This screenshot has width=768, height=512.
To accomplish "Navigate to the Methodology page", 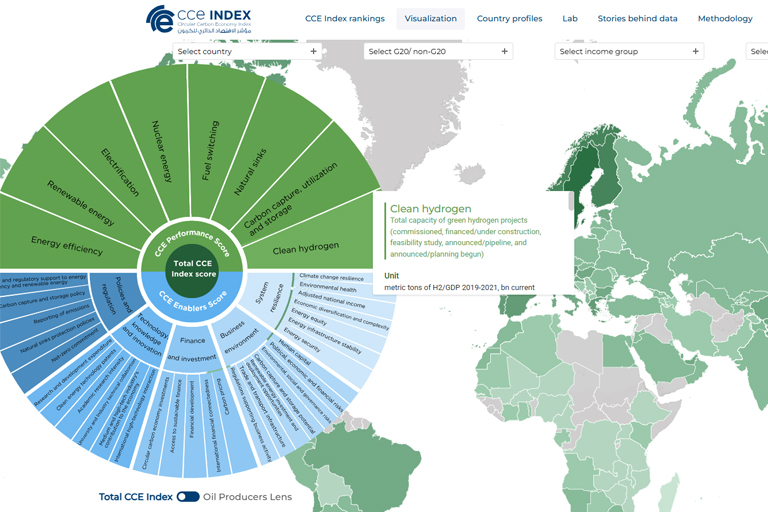I will [725, 18].
